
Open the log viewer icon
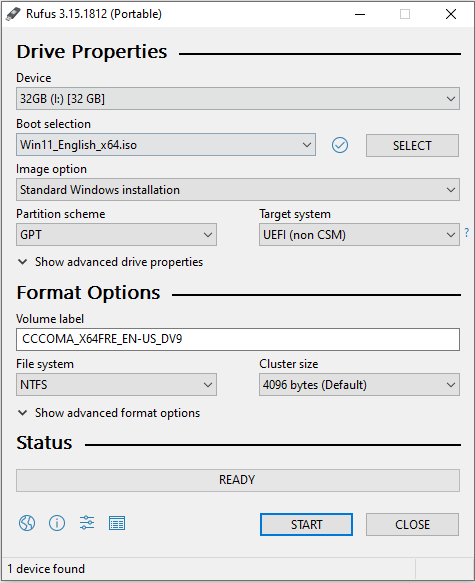pos(117,523)
